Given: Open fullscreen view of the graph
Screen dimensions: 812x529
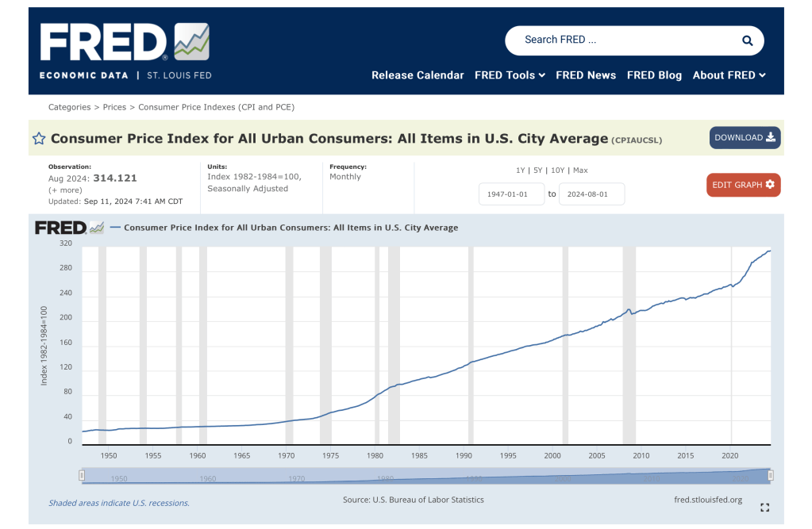Looking at the screenshot, I should tap(764, 508).
